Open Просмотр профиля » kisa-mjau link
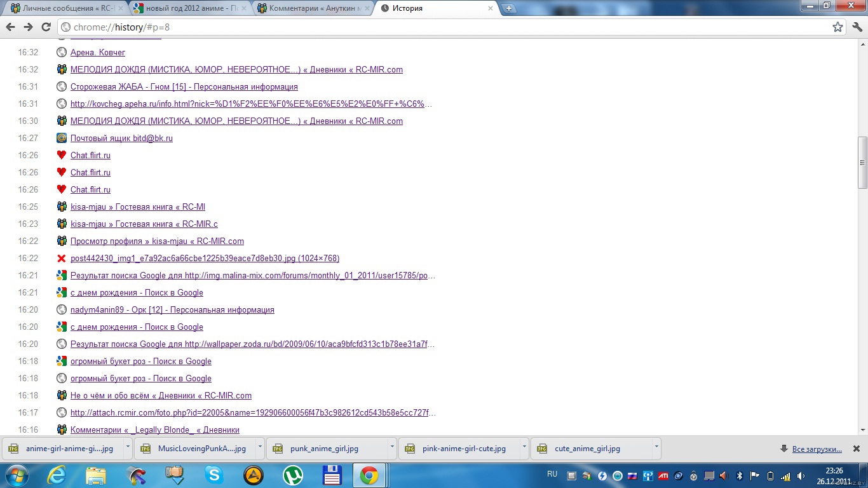 coord(157,241)
